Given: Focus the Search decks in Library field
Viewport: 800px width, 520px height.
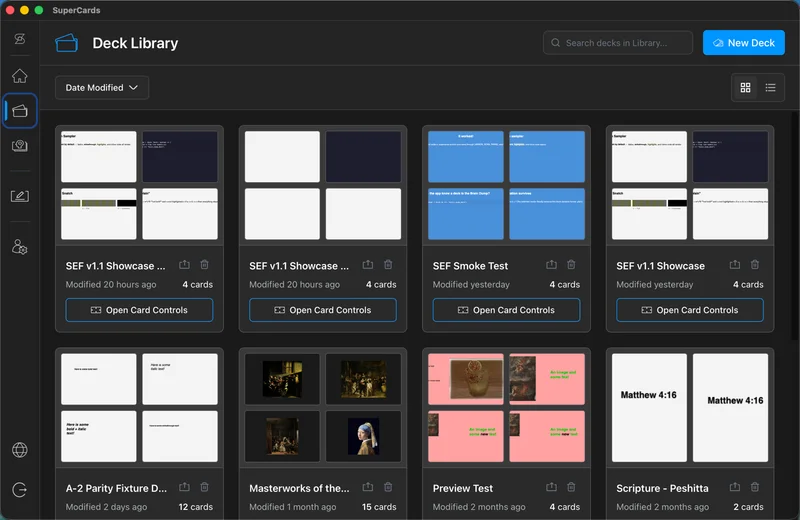Looking at the screenshot, I should pyautogui.click(x=618, y=43).
